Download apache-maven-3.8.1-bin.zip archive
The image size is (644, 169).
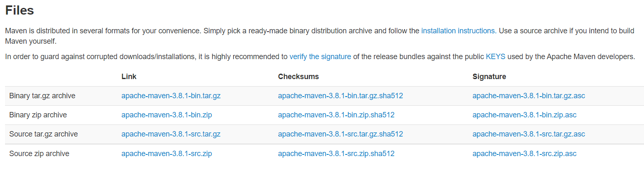coord(166,115)
